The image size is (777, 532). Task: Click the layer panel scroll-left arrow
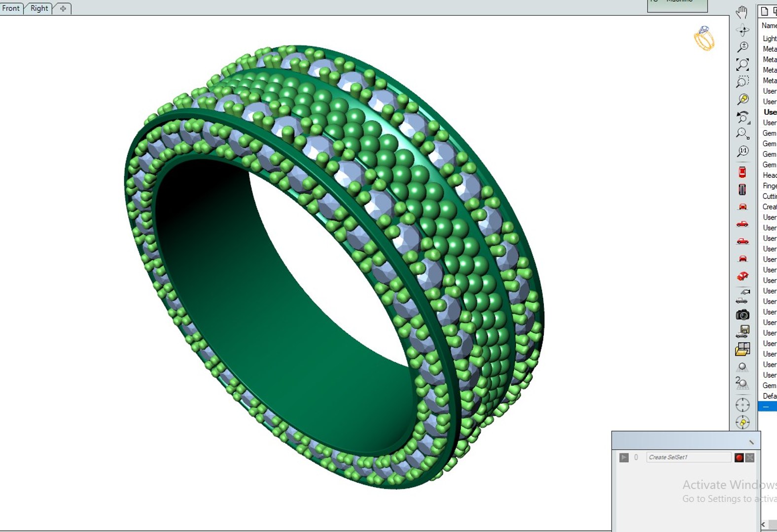763,525
